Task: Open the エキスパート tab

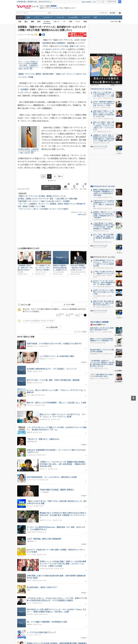Action: [48, 17]
